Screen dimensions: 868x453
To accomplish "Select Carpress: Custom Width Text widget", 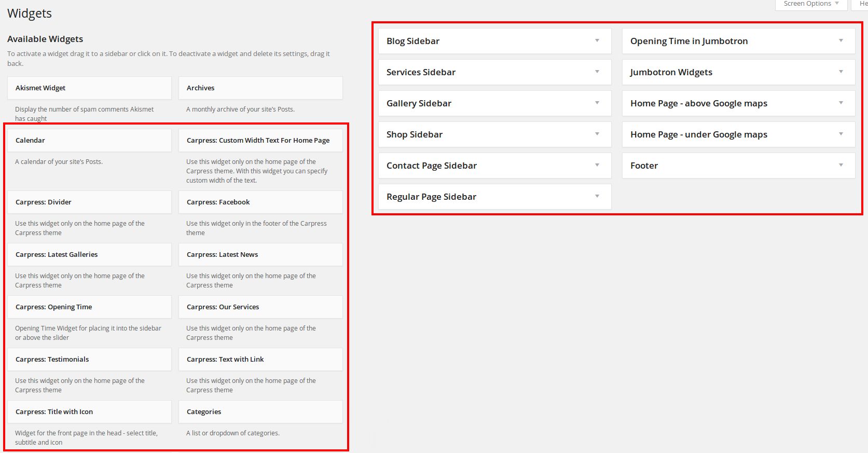I will tap(260, 141).
